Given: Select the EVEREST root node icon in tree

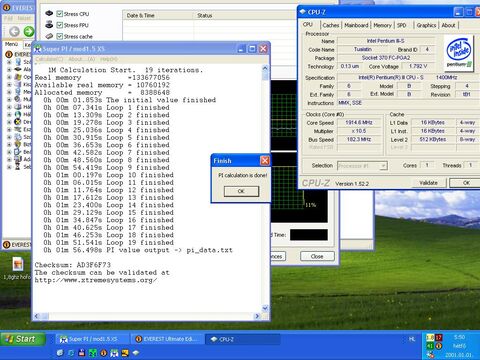Looking at the screenshot, I should click(9, 54).
